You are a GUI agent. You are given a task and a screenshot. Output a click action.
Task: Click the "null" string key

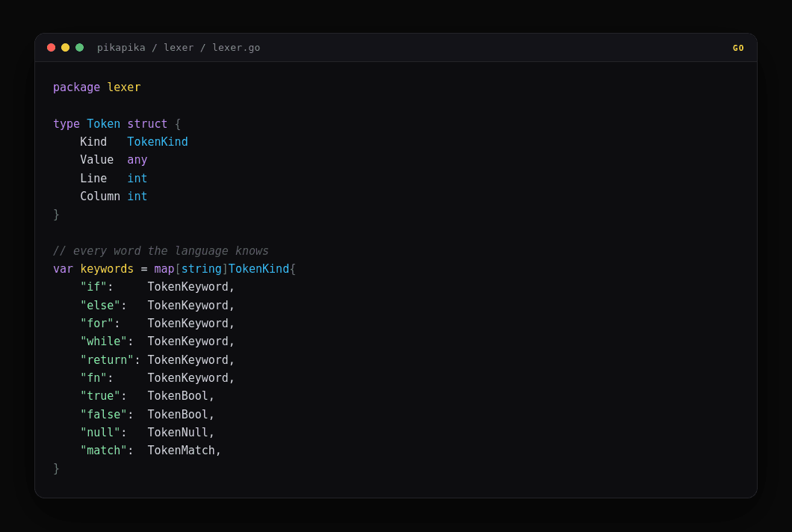pyautogui.click(x=100, y=433)
